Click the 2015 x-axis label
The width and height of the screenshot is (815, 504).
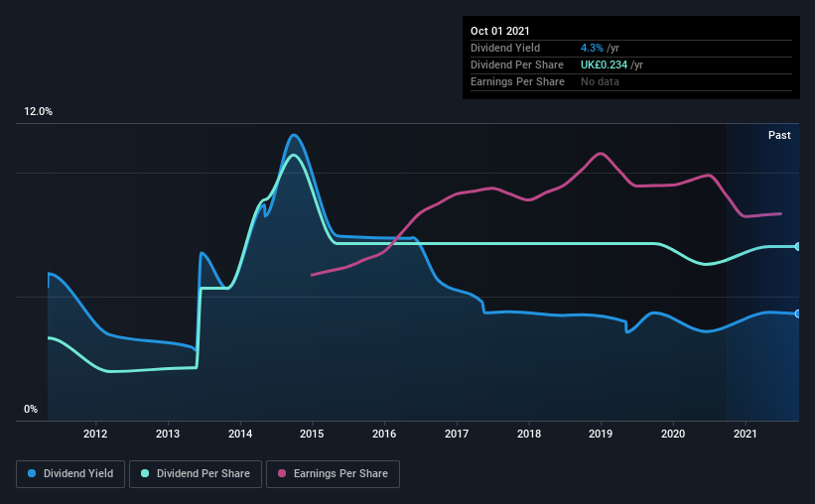click(x=312, y=434)
